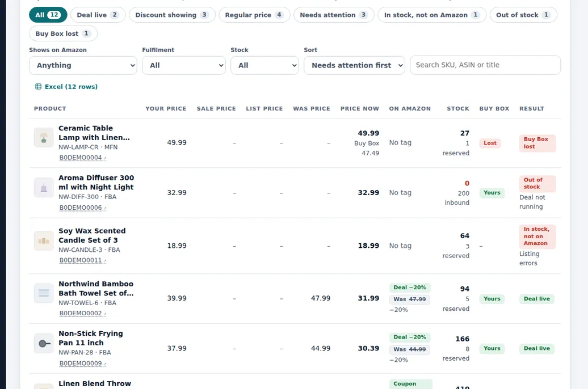
Task: Click the ON AMAZON column header
Action: click(x=410, y=109)
